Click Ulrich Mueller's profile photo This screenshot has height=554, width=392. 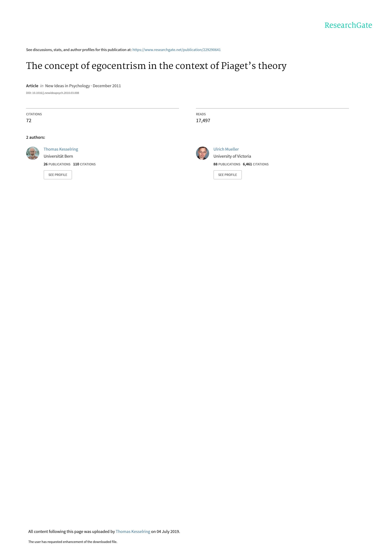point(202,153)
